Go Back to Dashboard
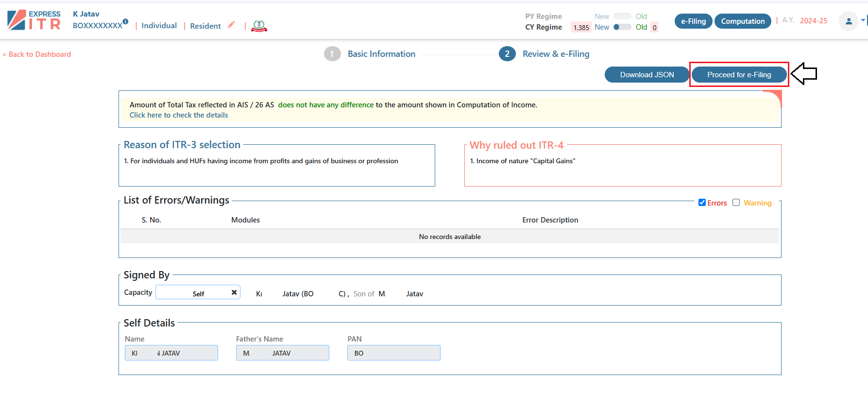This screenshot has height=394, width=868. 37,54
